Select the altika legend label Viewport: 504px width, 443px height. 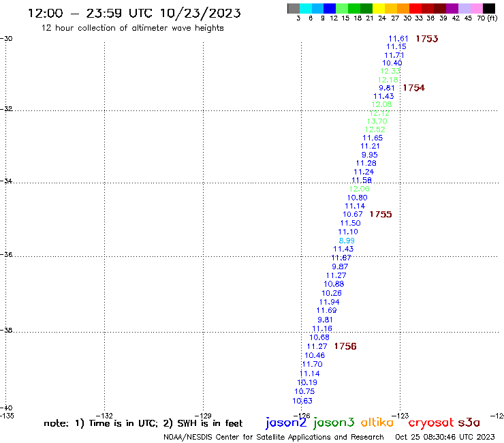(377, 423)
